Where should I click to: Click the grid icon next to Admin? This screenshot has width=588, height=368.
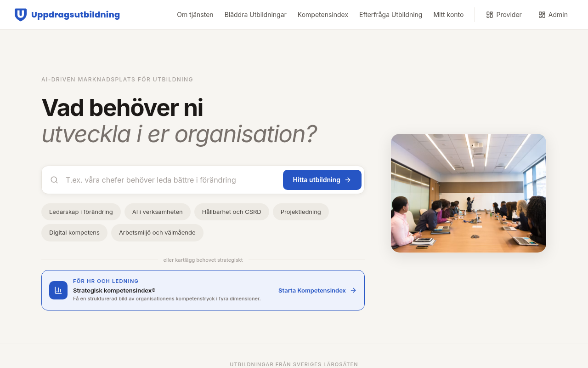click(542, 15)
